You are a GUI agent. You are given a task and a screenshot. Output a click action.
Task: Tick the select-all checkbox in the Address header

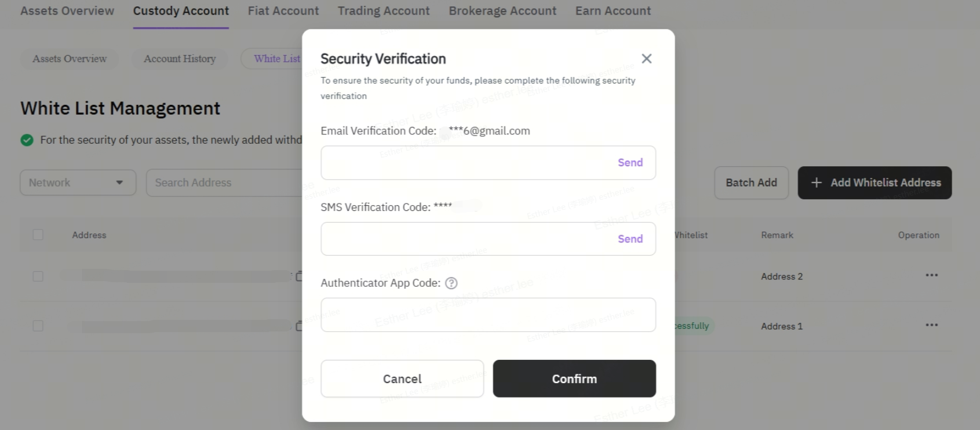pos(38,235)
